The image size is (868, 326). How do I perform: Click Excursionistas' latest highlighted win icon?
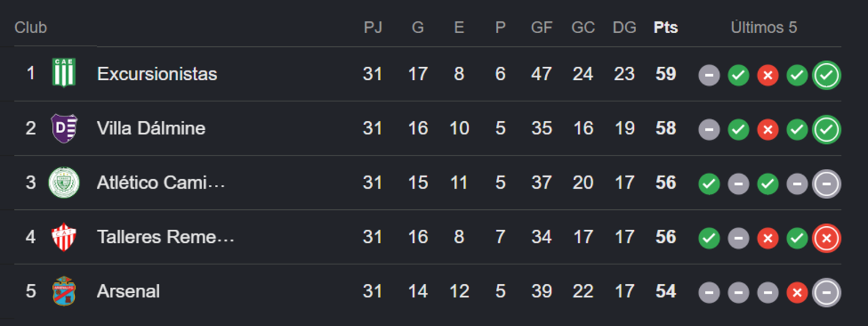[826, 75]
